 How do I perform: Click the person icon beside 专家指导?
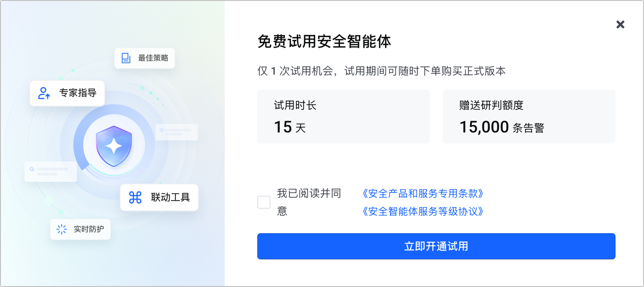[44, 93]
